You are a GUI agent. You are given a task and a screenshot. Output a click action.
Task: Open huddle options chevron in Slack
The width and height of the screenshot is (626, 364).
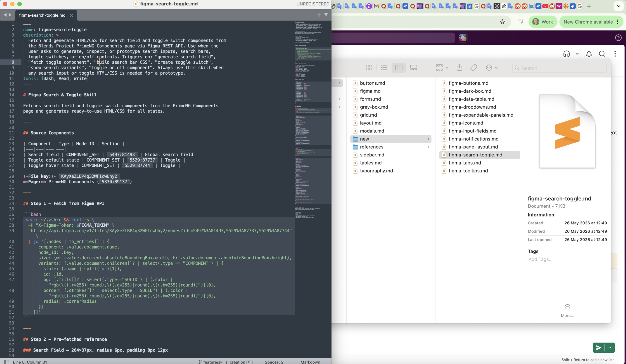(x=577, y=54)
